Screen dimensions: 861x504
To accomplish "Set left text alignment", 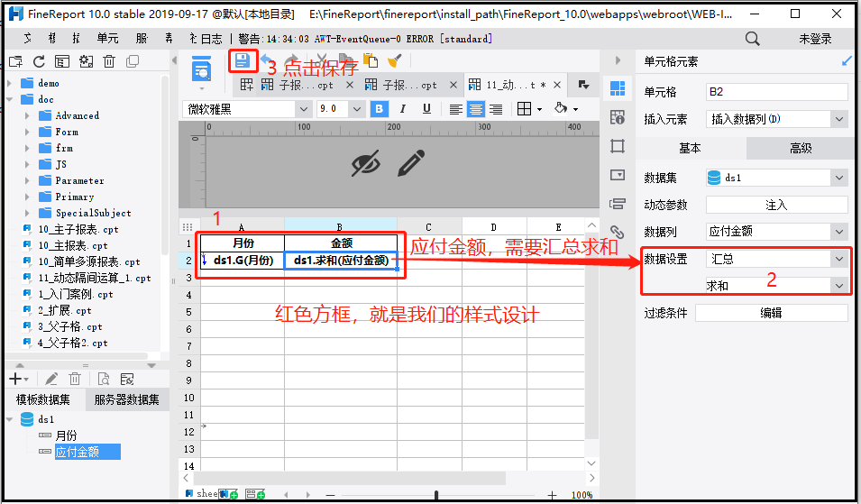I will [x=455, y=109].
